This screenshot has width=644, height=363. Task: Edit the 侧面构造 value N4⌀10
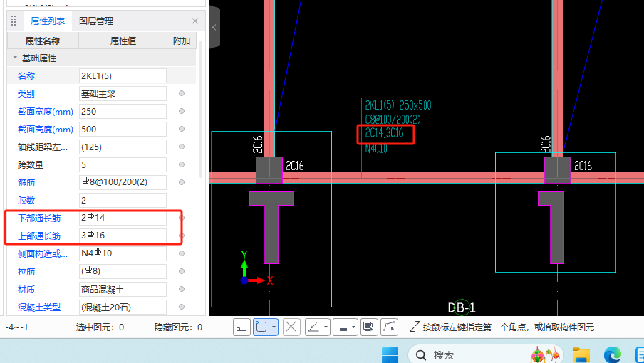[123, 253]
